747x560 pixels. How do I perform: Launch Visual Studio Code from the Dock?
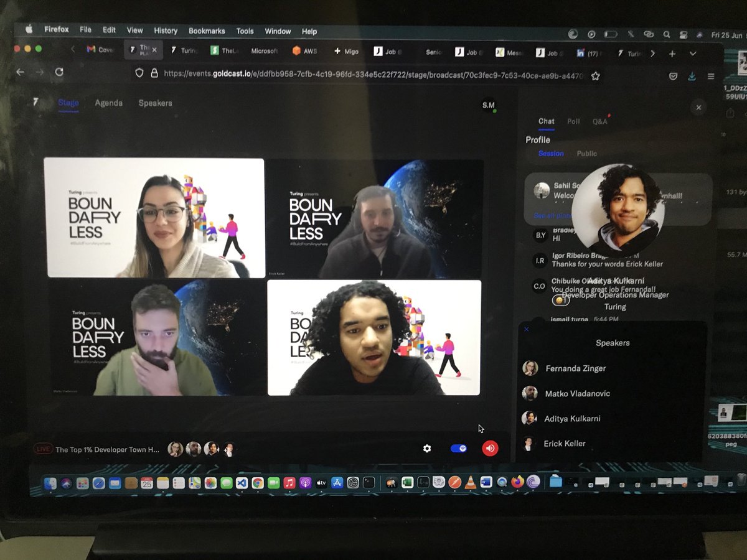pos(242,482)
